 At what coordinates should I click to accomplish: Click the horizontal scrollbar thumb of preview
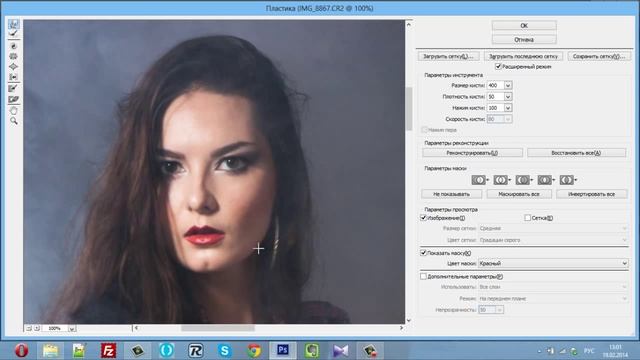pos(218,328)
